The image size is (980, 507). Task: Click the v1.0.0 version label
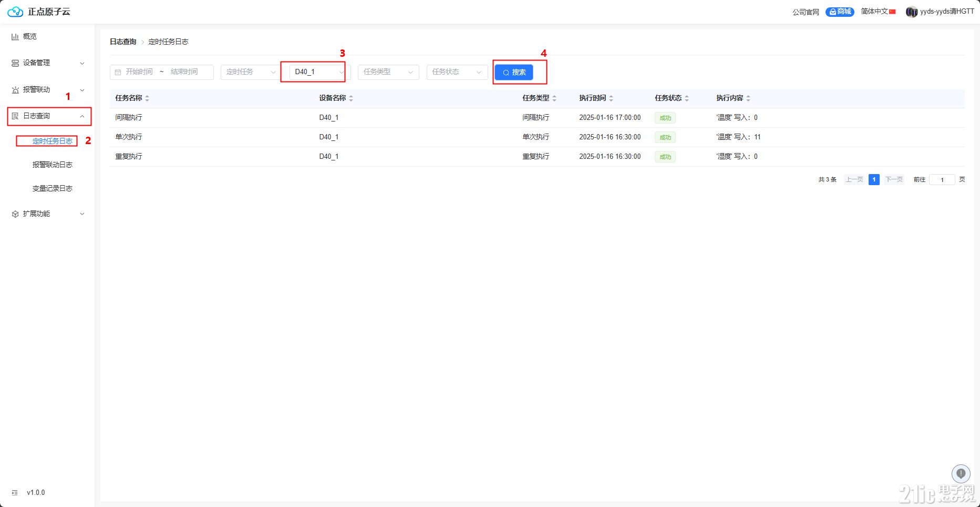point(36,493)
